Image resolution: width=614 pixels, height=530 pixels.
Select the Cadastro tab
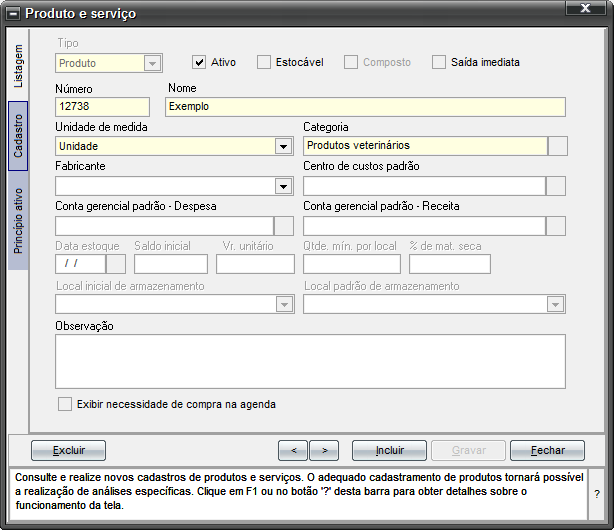(18, 136)
